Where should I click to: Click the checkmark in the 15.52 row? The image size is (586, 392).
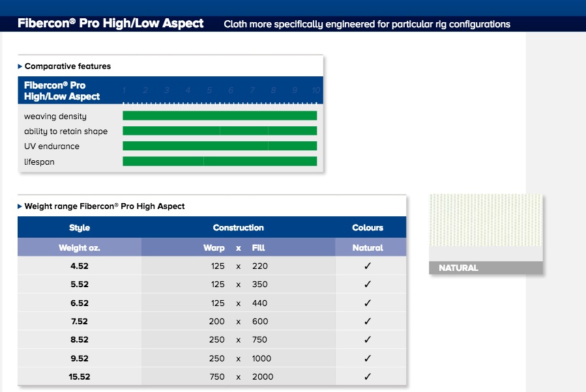point(368,376)
